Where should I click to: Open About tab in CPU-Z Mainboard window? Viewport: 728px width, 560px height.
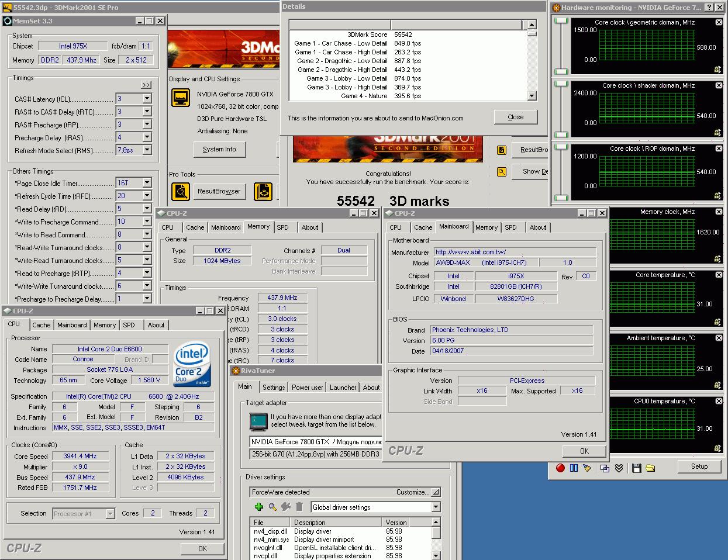pos(538,227)
